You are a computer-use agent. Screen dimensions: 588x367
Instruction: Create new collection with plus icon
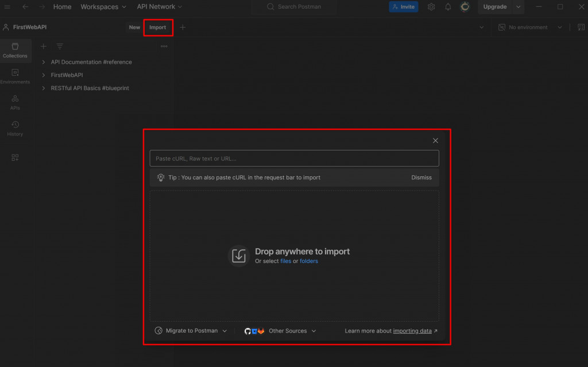point(44,46)
